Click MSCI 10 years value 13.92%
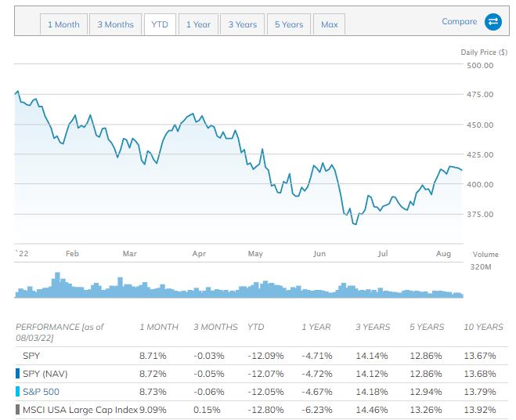This screenshot has height=420, width=516. coord(480,410)
